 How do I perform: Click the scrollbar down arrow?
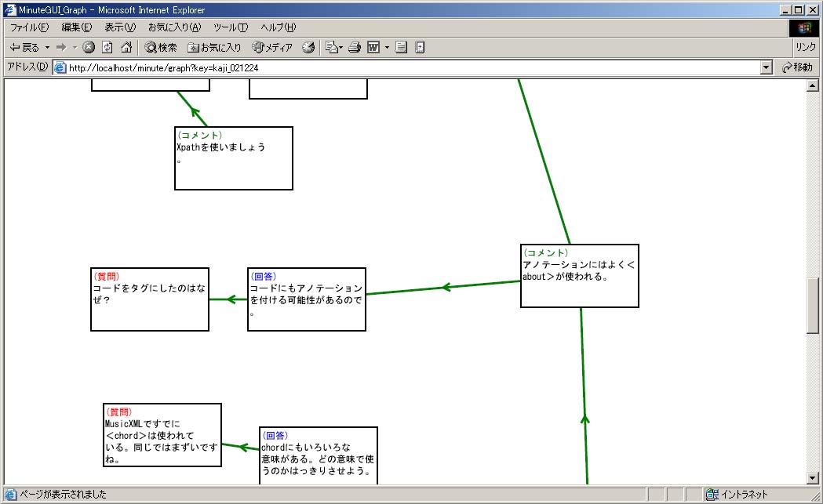(x=813, y=478)
